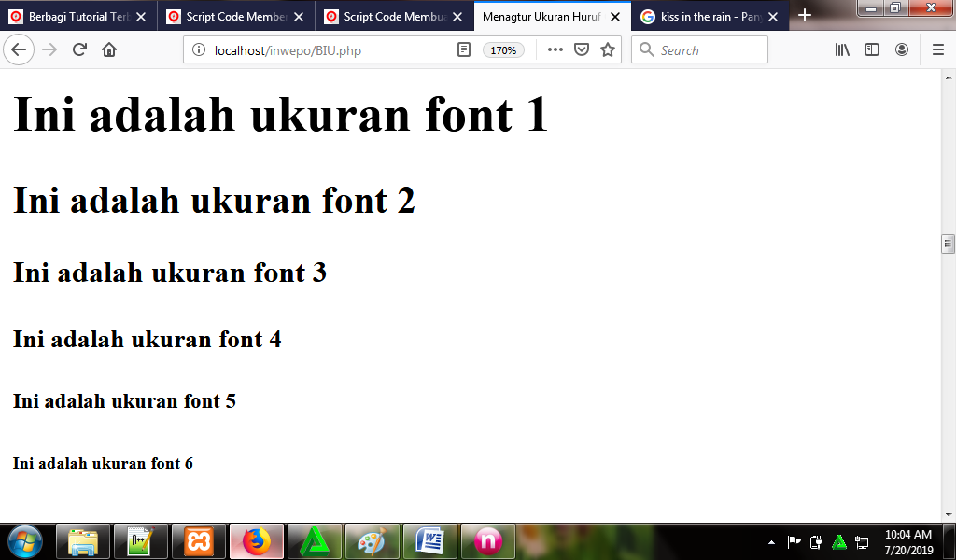Toggle the browser sidebar
956x560 pixels.
tap(871, 49)
